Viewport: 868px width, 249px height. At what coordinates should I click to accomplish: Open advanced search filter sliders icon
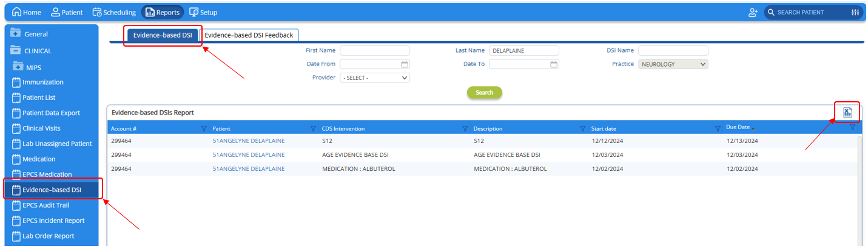click(855, 12)
